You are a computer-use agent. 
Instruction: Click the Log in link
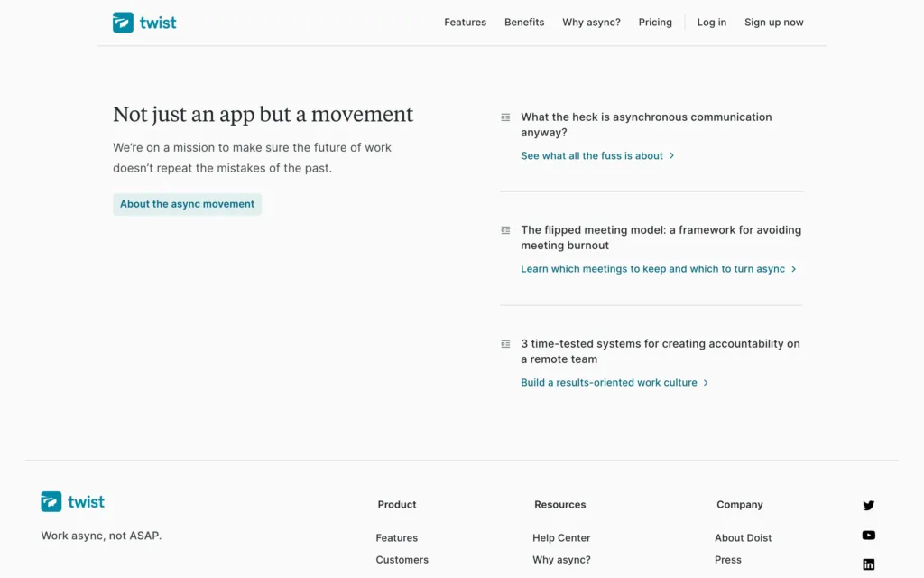[712, 23]
